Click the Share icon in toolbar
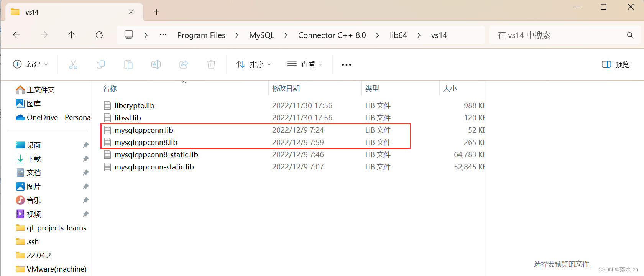The width and height of the screenshot is (644, 276). tap(184, 64)
